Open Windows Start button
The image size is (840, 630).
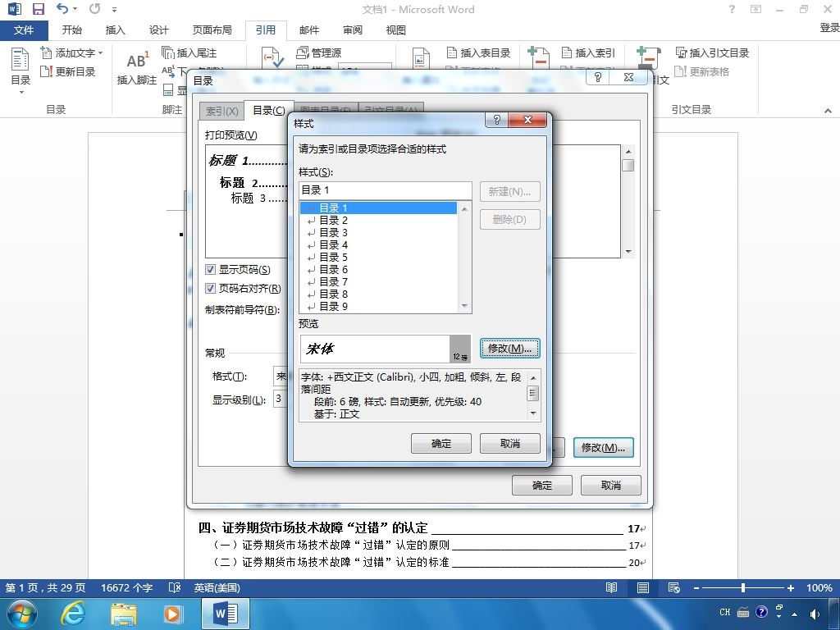tap(22, 614)
